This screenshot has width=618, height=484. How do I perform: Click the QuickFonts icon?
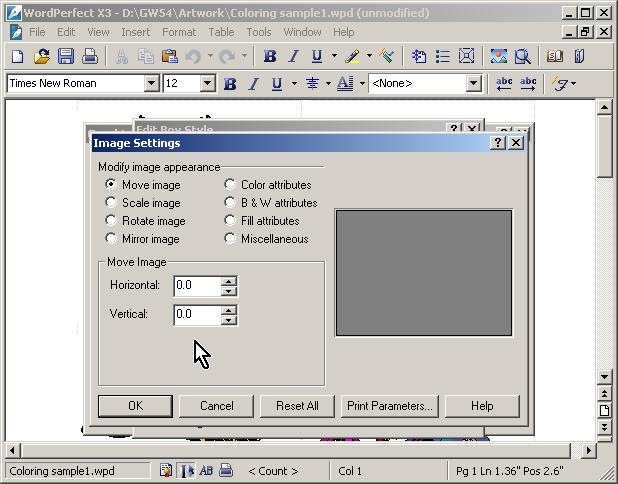560,84
